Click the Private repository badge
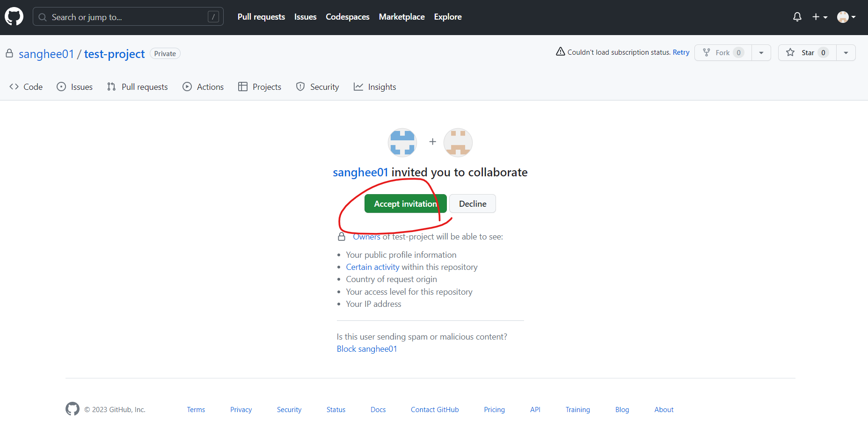The height and width of the screenshot is (435, 868). click(x=165, y=54)
